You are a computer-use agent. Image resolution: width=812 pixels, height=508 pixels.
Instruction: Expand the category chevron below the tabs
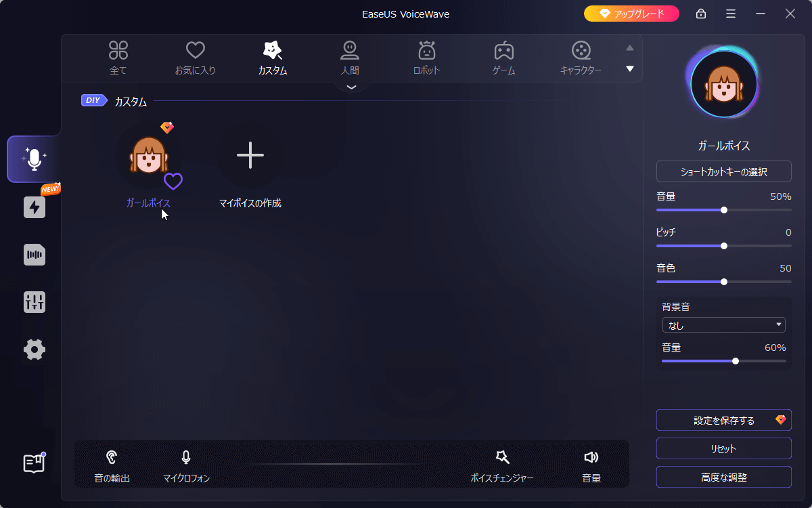click(351, 87)
